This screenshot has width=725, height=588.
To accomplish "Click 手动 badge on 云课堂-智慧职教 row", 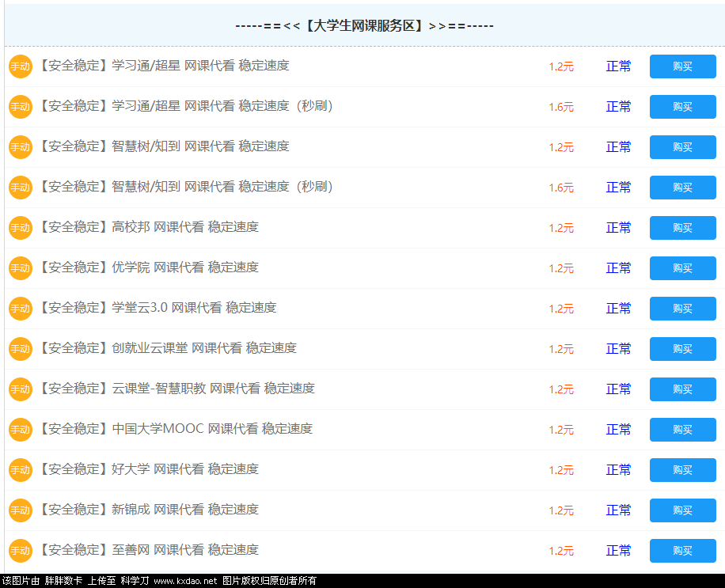I will tap(21, 389).
